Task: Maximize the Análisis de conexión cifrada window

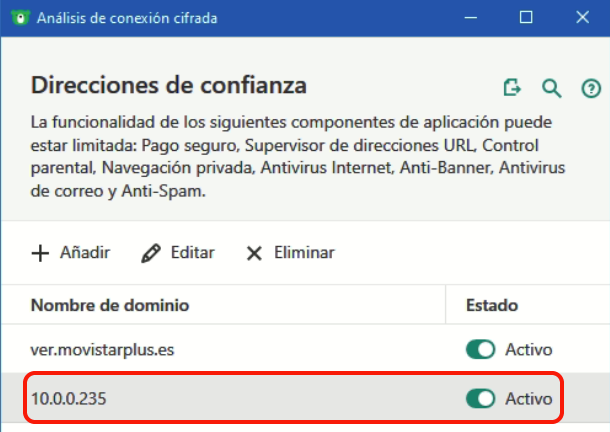Action: pyautogui.click(x=526, y=17)
